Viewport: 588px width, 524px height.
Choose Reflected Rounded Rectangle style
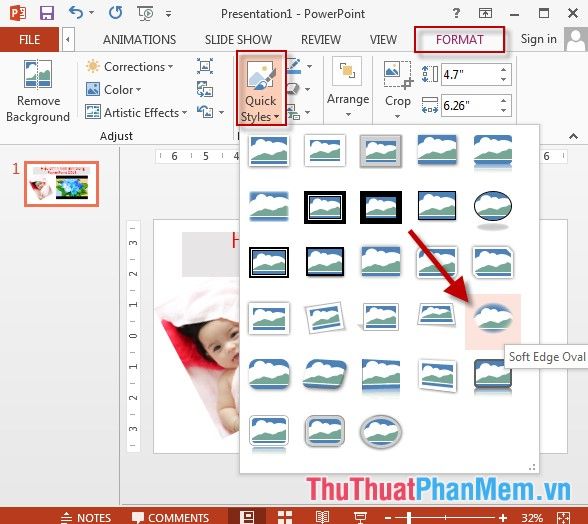493,152
